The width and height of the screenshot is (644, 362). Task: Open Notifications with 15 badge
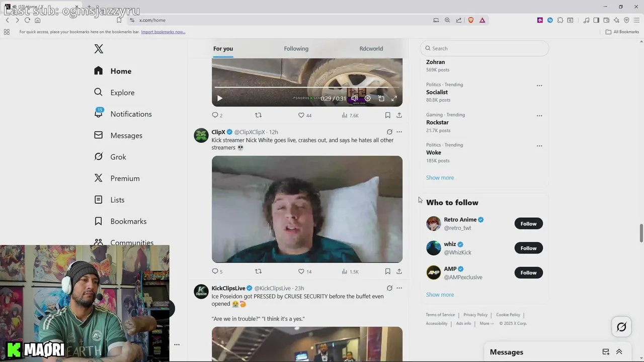(123, 114)
